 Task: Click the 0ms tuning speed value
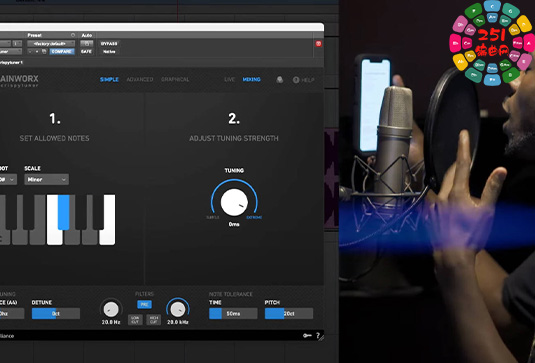tap(234, 224)
